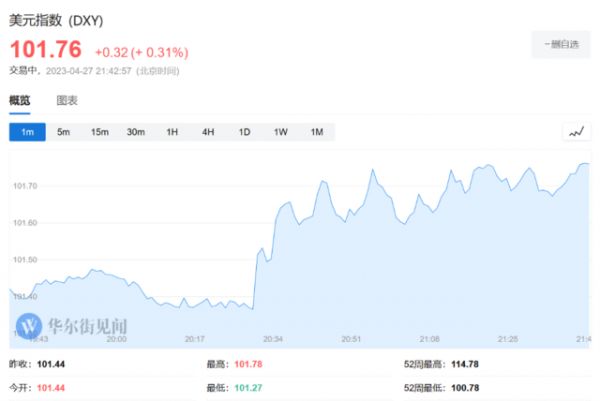Image resolution: width=600 pixels, height=401 pixels.
Task: Pick the 4H timeframe
Action: (x=208, y=132)
